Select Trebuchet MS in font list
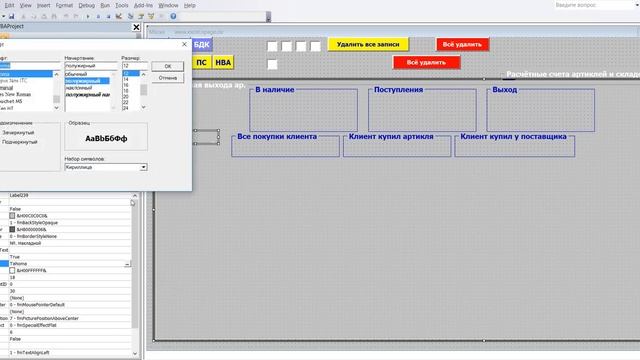 coord(11,101)
